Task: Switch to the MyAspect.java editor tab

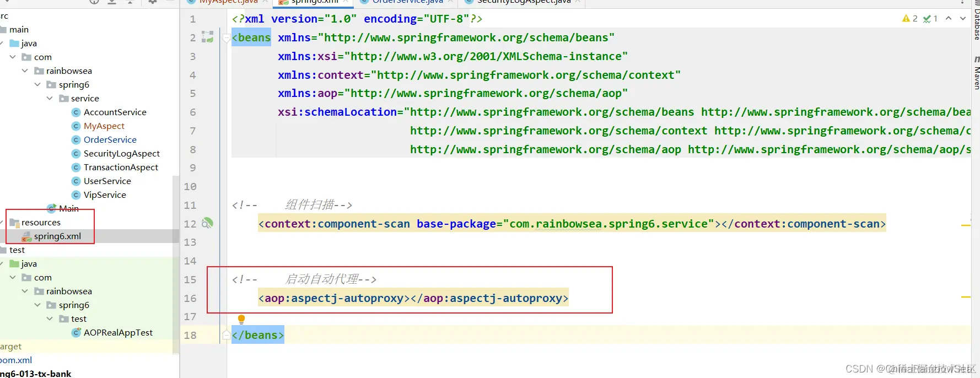Action: tap(227, 2)
